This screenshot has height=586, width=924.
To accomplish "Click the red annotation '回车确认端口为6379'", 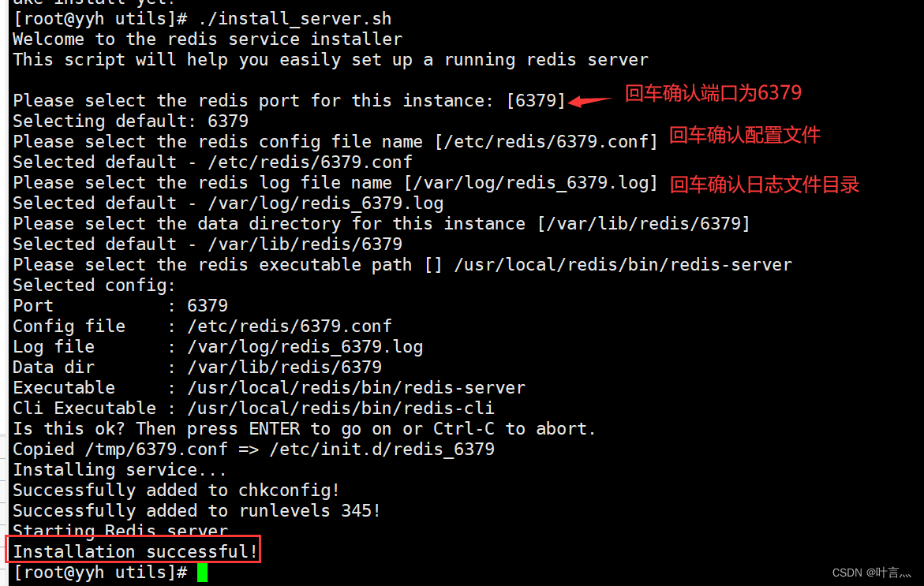I will click(713, 93).
